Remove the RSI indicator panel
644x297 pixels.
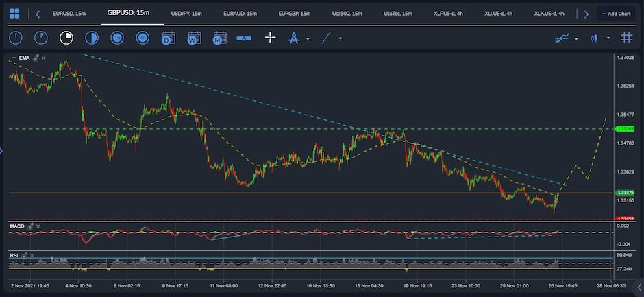click(32, 255)
